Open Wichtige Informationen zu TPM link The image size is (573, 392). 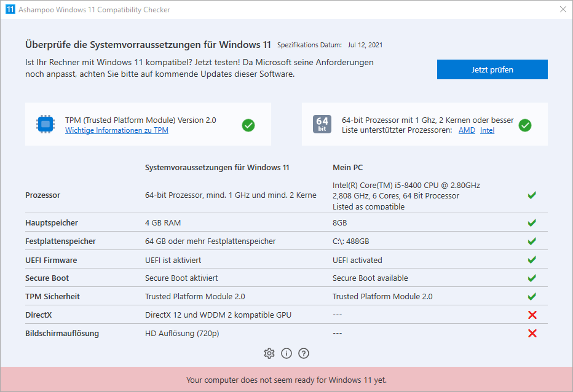tap(117, 130)
